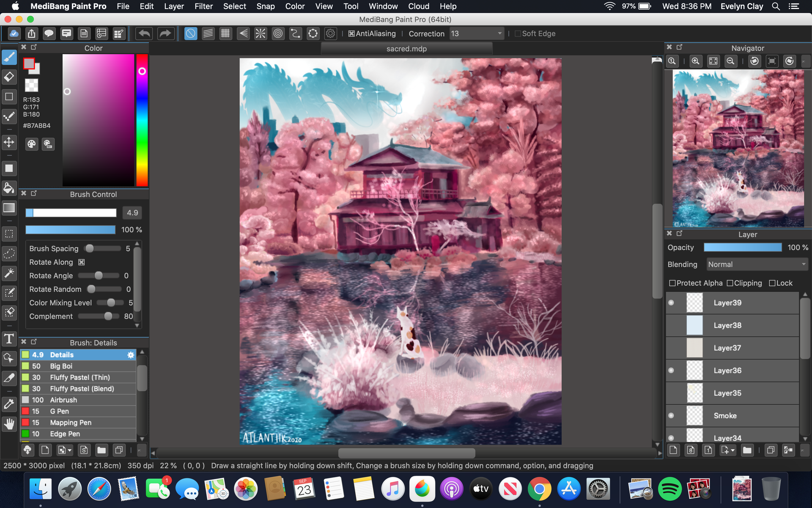Select the Gradient tool
The image size is (812, 508).
click(x=9, y=208)
